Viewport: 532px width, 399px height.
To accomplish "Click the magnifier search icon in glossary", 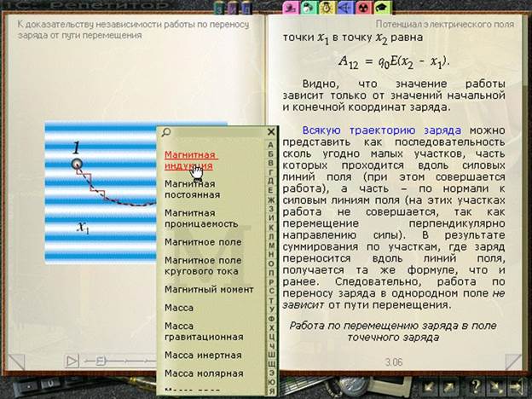I will point(166,132).
